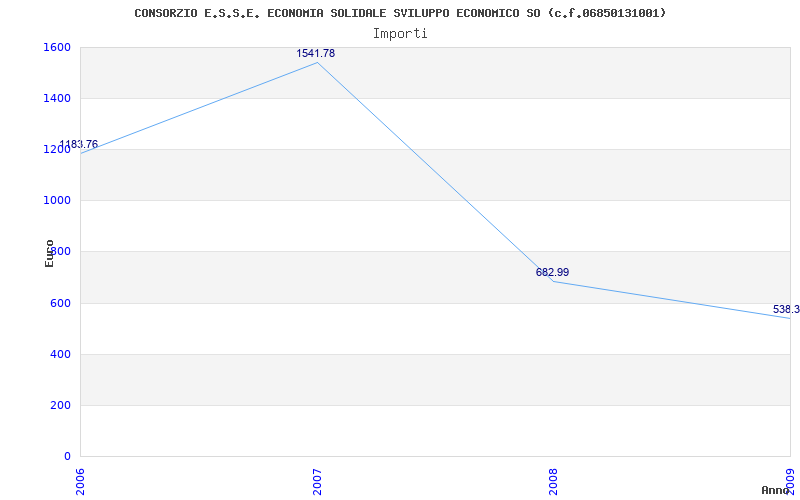
Task: Select the 538.3 data label
Action: (x=786, y=309)
